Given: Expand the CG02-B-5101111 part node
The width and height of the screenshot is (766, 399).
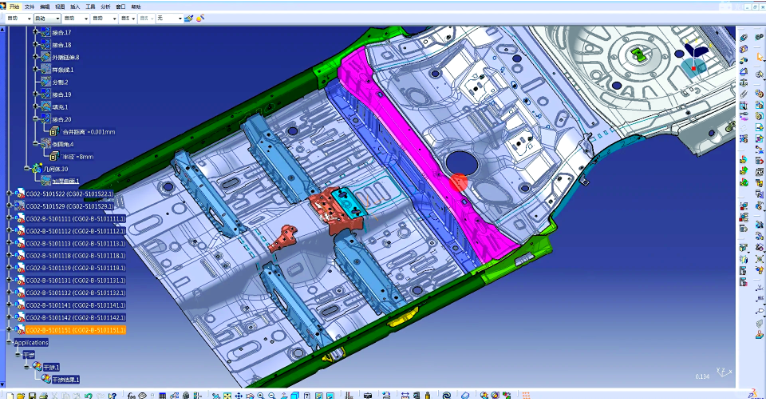Looking at the screenshot, I should coord(9,218).
